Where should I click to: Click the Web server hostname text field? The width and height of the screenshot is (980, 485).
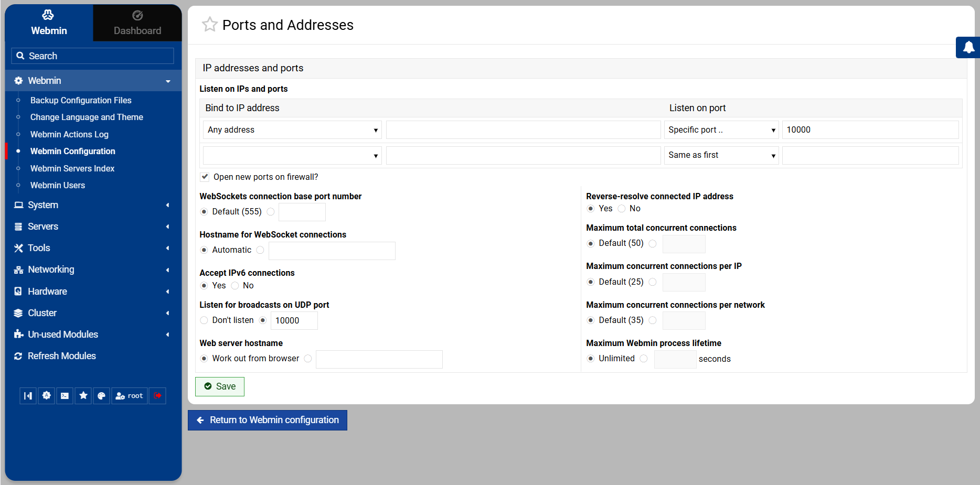[x=379, y=359]
